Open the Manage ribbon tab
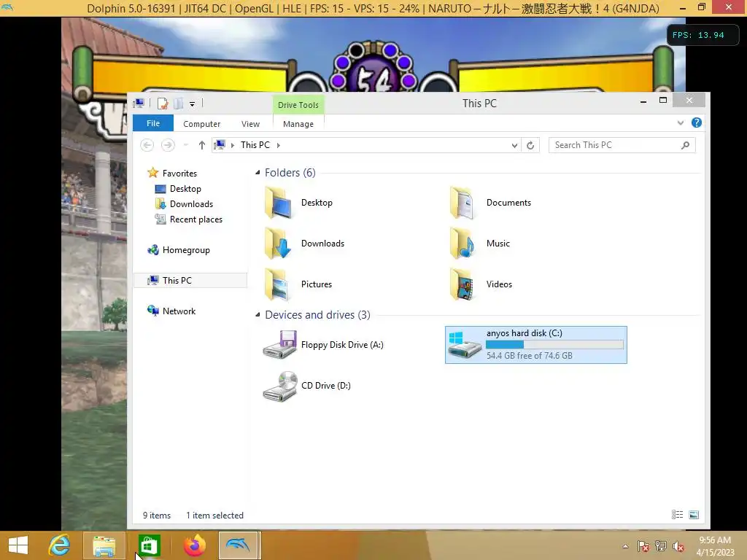747x560 pixels. pyautogui.click(x=298, y=124)
